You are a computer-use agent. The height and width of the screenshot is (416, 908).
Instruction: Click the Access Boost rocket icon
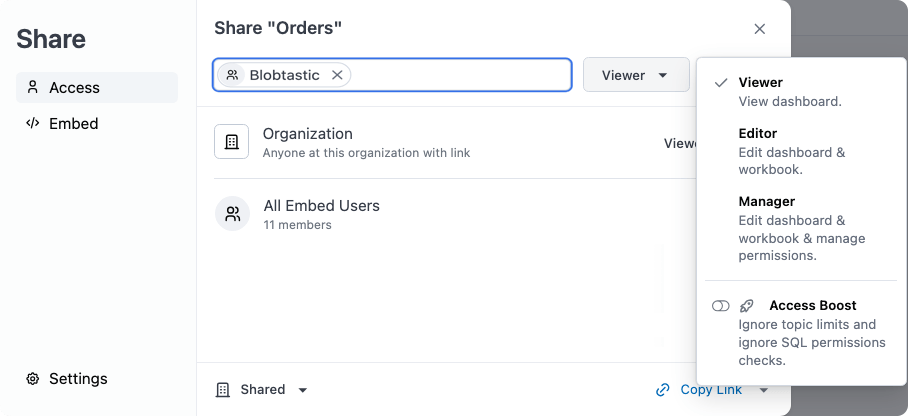pyautogui.click(x=747, y=306)
